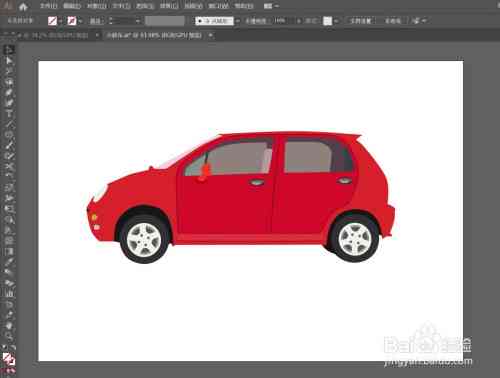Screen dimensions: 500x378
Task: Click the arrange-documents icon near 首选项
Action: (x=416, y=21)
